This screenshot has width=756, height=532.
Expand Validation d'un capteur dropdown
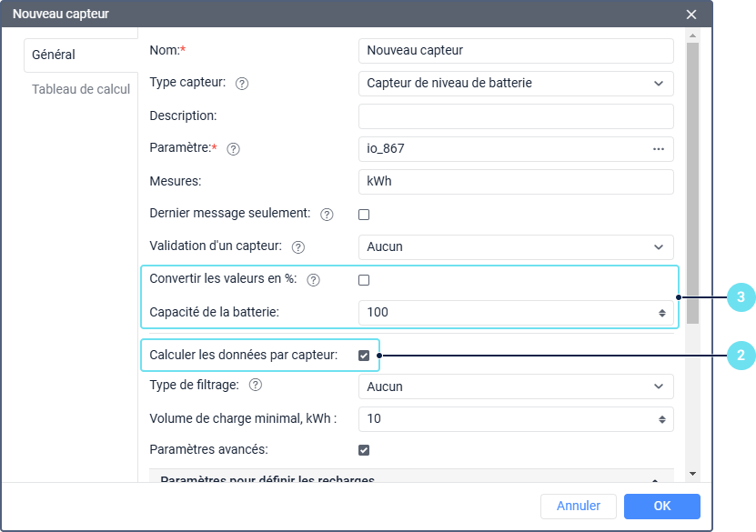tap(516, 247)
